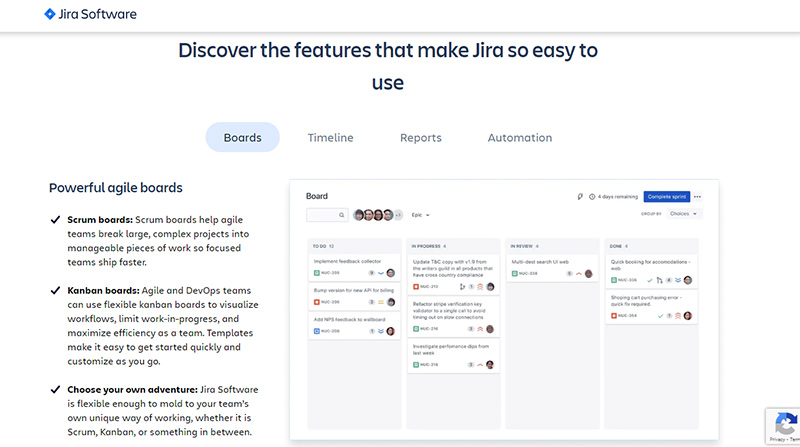Screen dimensions: 800x447
Task: Select the Boards tab
Action: [242, 137]
